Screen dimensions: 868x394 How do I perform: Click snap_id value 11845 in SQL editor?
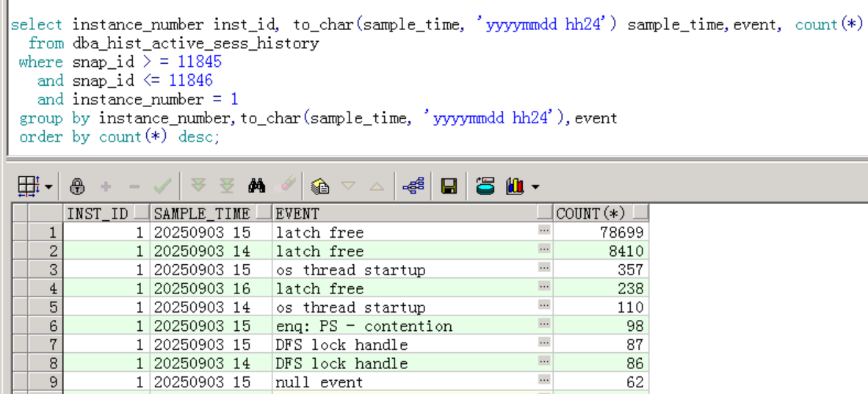[x=199, y=62]
